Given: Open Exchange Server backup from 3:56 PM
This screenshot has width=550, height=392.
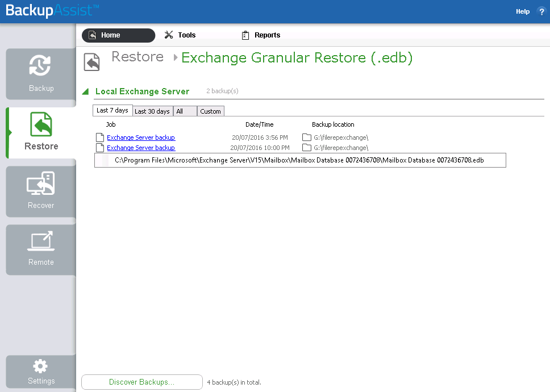Looking at the screenshot, I should click(141, 137).
